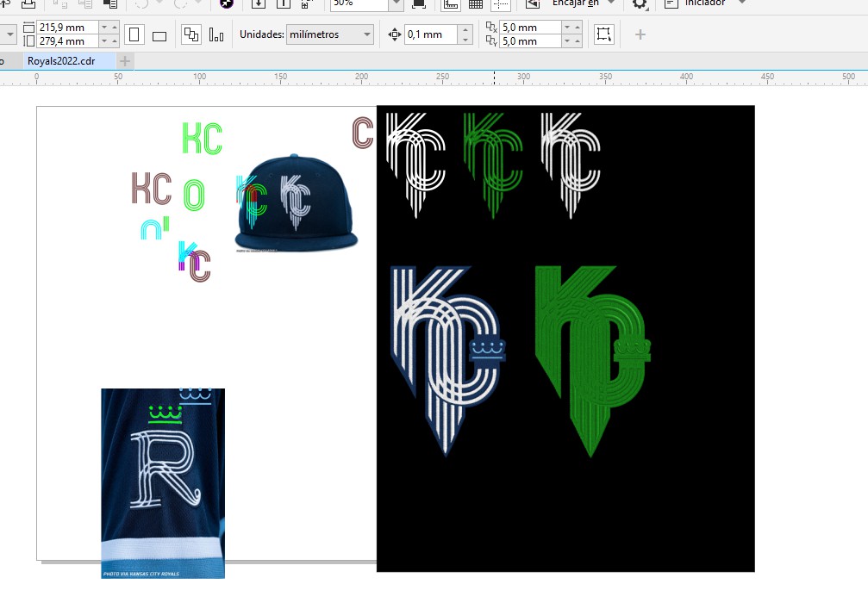The width and height of the screenshot is (868, 609).
Task: Click the Export icon
Action: [x=284, y=3]
